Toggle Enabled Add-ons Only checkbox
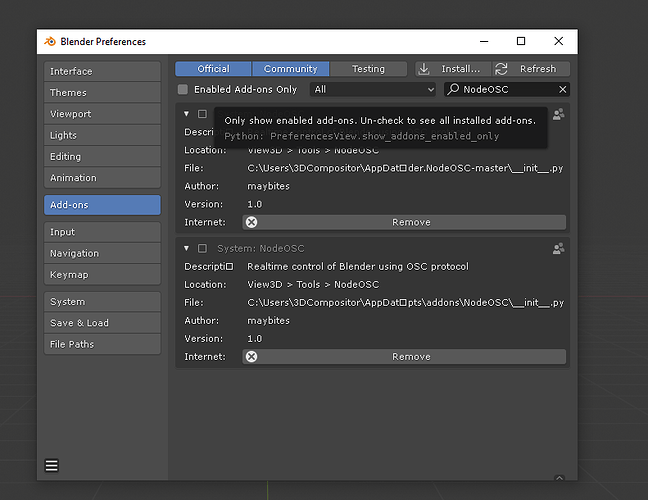 (183, 89)
